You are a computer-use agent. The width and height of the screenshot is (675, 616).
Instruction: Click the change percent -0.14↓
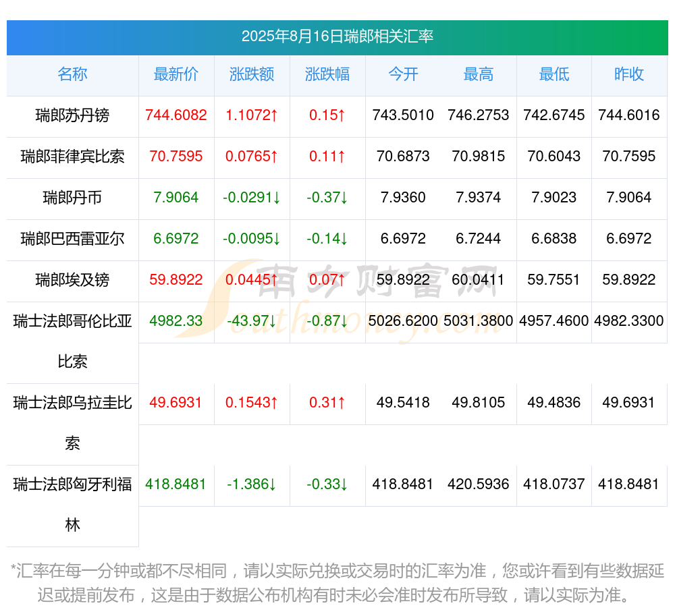327,238
